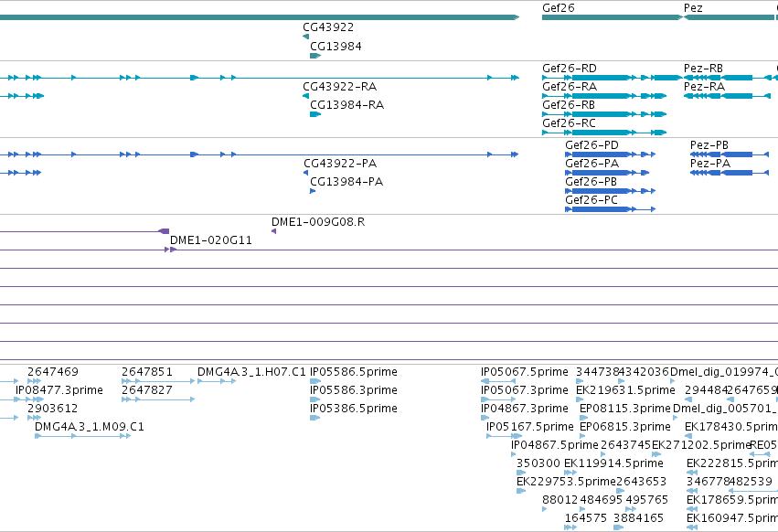Click the EK119914.5prime EST
Screen dimensions: 778x532
tap(570, 473)
